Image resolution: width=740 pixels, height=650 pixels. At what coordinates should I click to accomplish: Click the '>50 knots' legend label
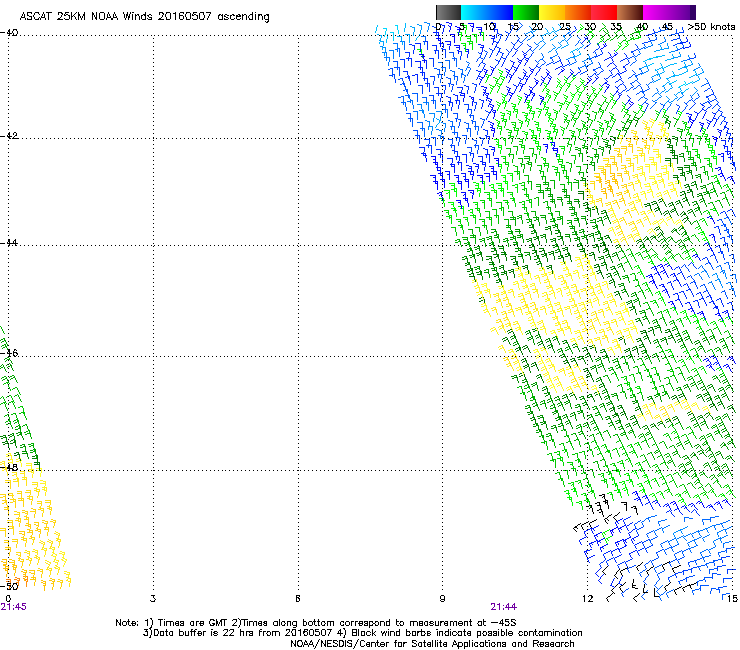711,27
